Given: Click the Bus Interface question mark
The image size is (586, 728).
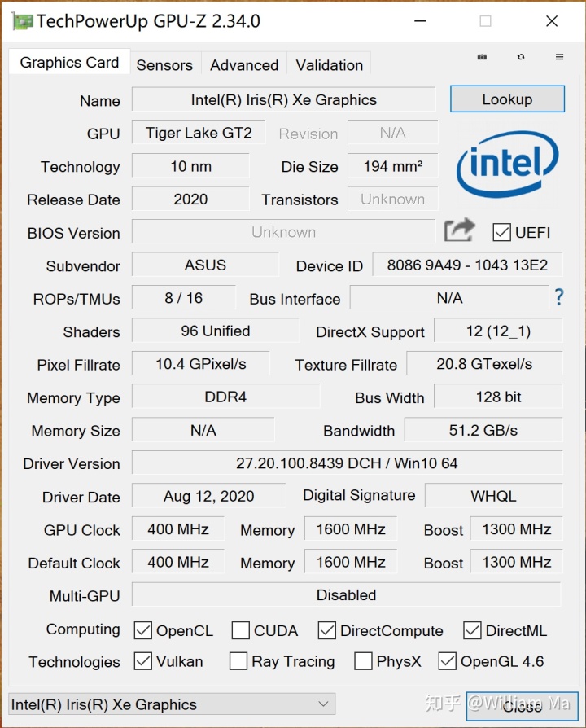Looking at the screenshot, I should click(x=559, y=297).
